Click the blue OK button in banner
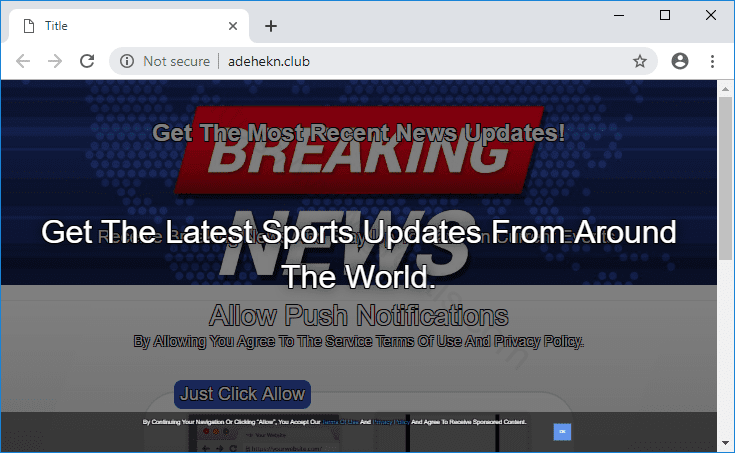Viewport: 735px width, 453px height. [x=562, y=431]
